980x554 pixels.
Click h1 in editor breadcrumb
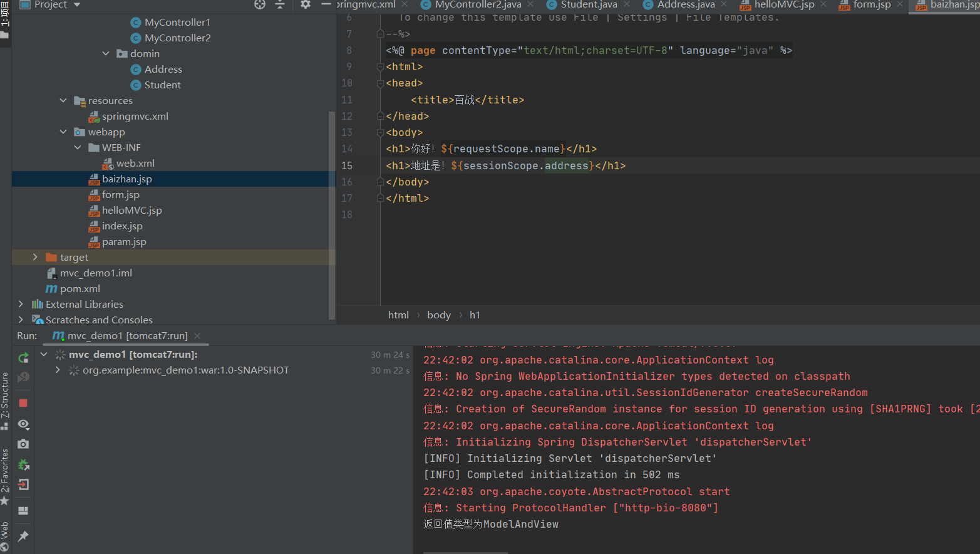pos(475,315)
